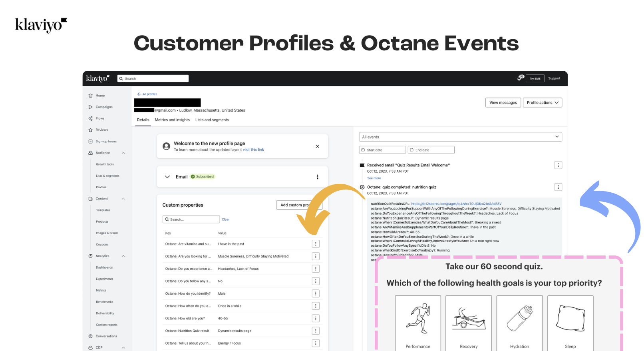This screenshot has width=644, height=351.
Task: Click the Content sidebar icon
Action: tap(90, 199)
